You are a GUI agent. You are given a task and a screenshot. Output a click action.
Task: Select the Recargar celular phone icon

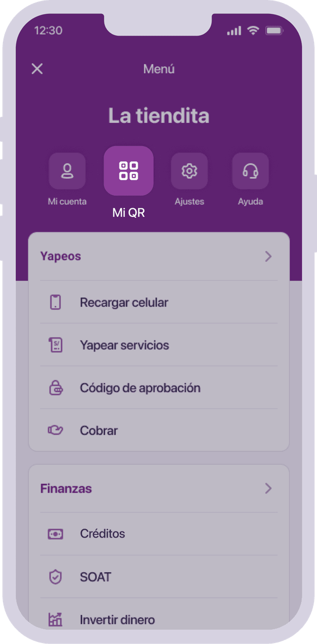tap(56, 301)
